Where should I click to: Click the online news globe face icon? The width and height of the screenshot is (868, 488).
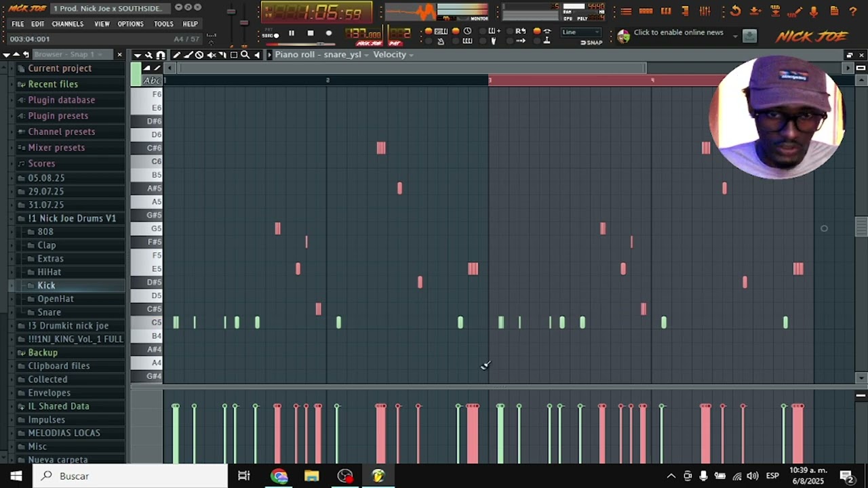(623, 36)
